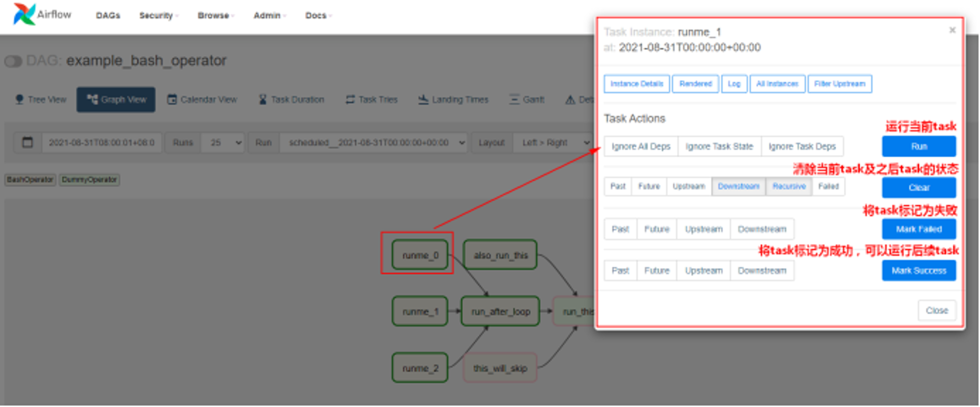Toggle Past in the Mark Failed row

pos(620,229)
